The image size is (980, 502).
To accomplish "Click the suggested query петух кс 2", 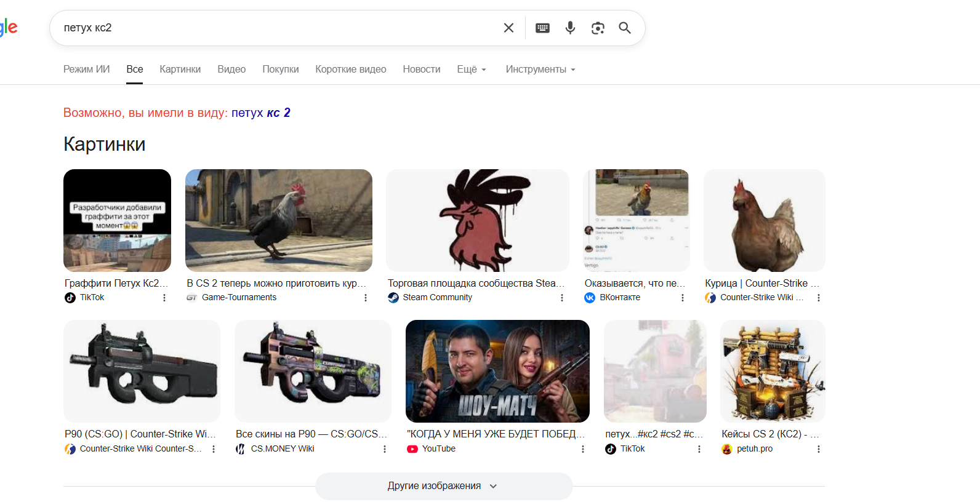I will coord(261,113).
